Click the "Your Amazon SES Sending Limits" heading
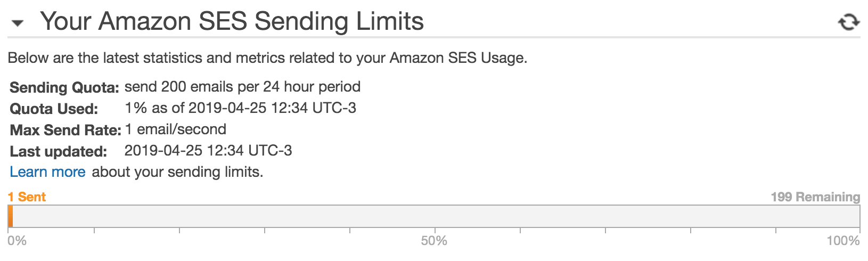This screenshot has width=868, height=261. (x=232, y=22)
